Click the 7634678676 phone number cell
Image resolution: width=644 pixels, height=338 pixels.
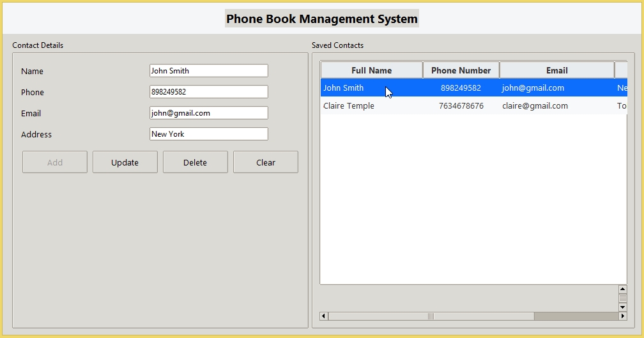(461, 106)
